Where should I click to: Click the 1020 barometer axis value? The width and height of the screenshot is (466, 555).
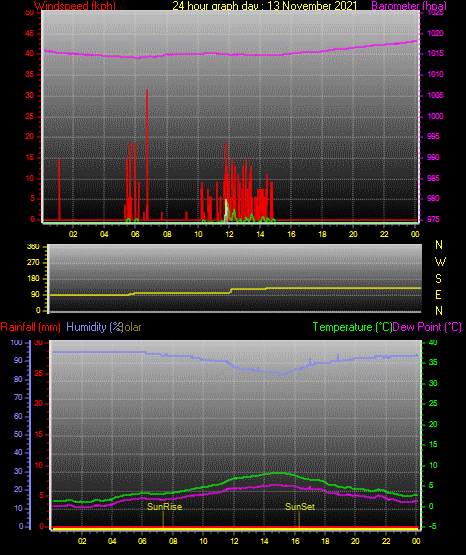click(x=436, y=33)
